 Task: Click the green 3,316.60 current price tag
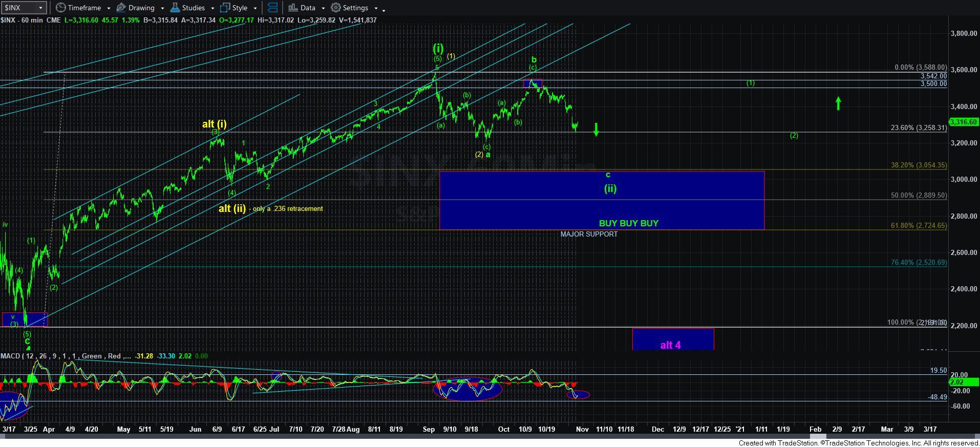(x=963, y=122)
